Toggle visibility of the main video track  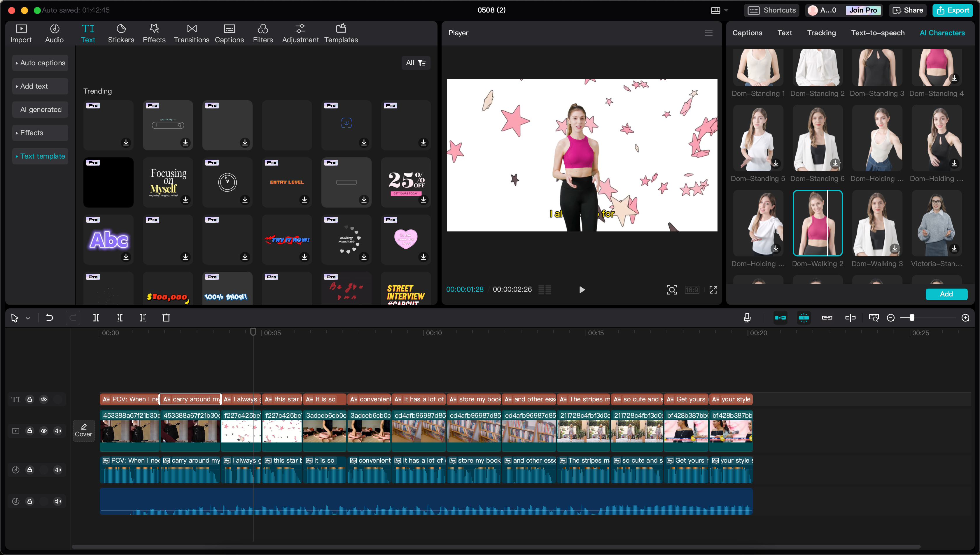click(x=44, y=431)
